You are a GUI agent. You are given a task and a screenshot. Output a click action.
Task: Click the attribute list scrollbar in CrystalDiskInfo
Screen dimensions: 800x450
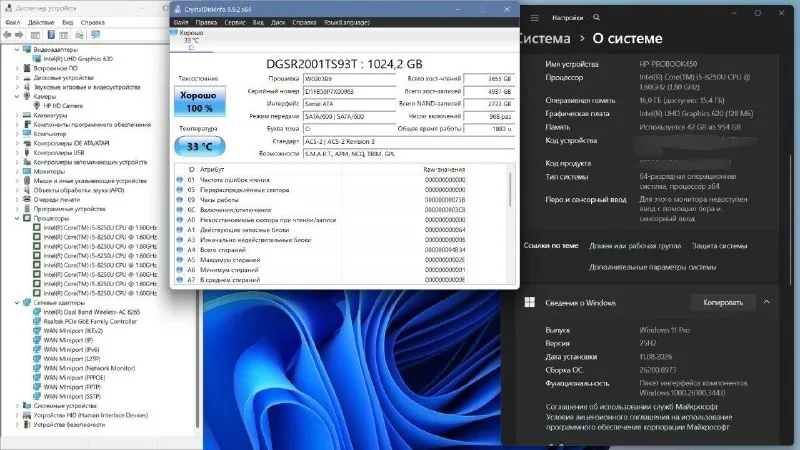pos(510,189)
